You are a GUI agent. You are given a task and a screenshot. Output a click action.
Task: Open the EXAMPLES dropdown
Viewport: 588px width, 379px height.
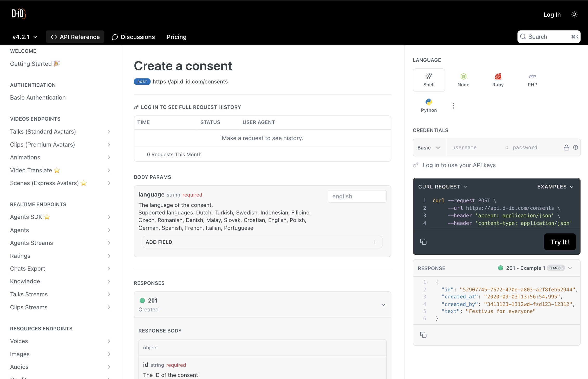click(x=555, y=187)
